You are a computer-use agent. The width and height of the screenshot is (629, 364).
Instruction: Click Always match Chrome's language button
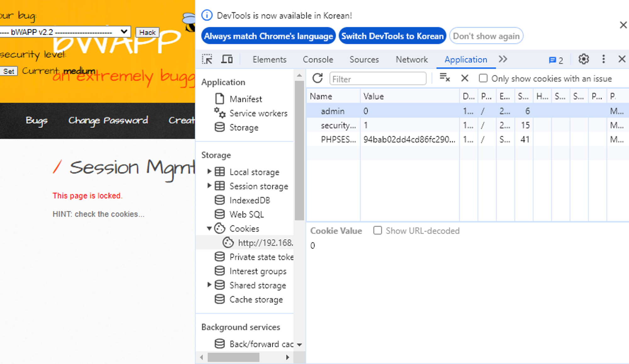pyautogui.click(x=268, y=36)
